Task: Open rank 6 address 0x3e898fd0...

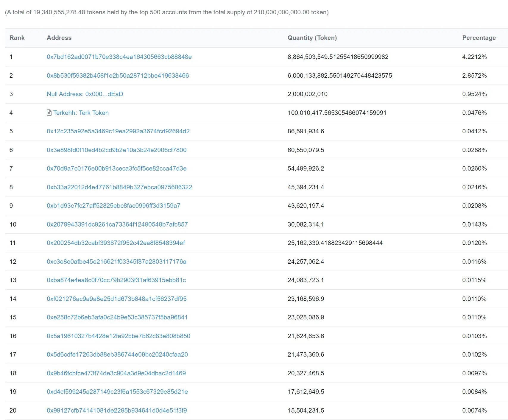Action: click(x=117, y=150)
